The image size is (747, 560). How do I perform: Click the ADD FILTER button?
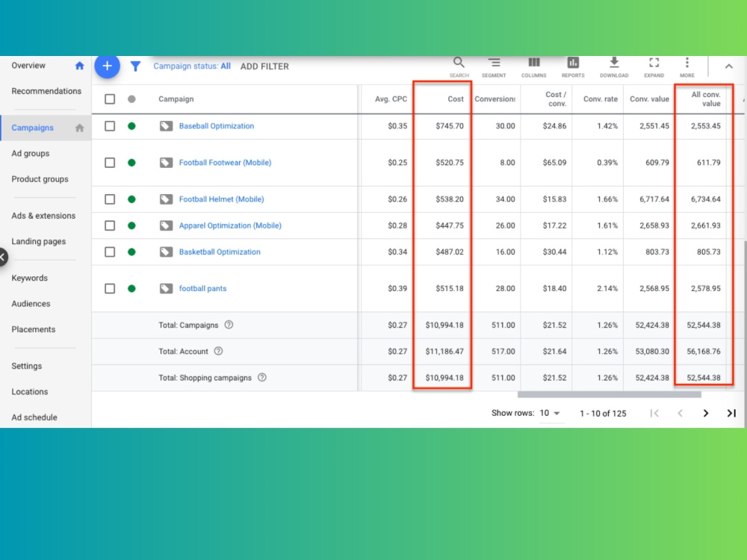coord(264,66)
